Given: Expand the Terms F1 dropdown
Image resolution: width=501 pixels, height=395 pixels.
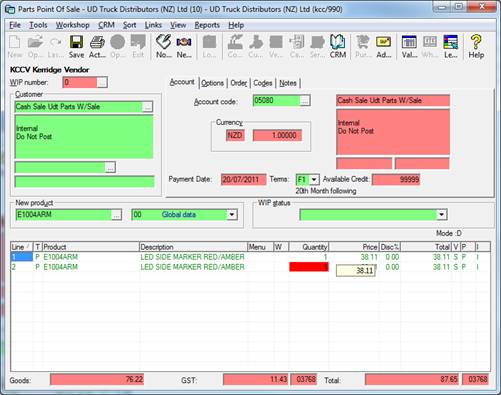Looking at the screenshot, I should click(x=314, y=180).
